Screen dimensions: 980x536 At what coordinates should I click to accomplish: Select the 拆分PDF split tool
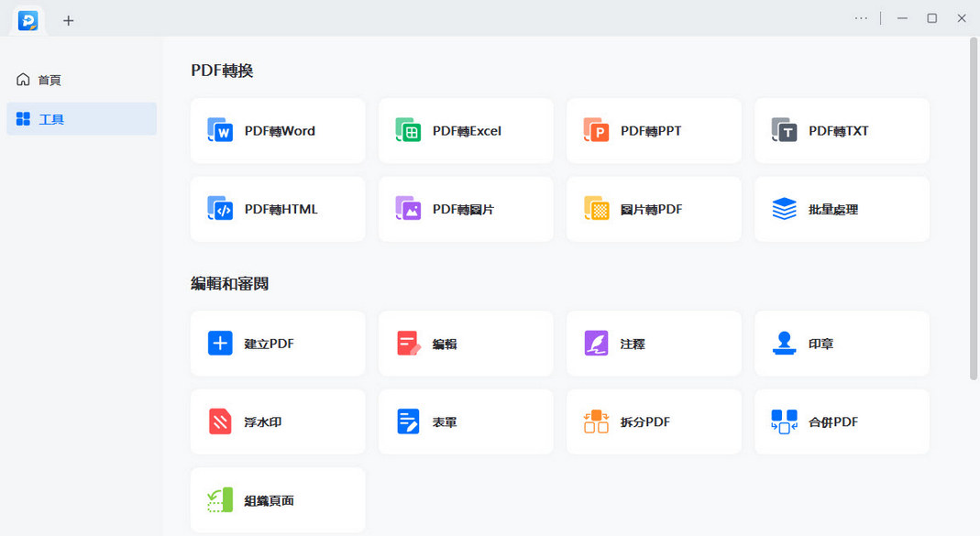(x=653, y=422)
